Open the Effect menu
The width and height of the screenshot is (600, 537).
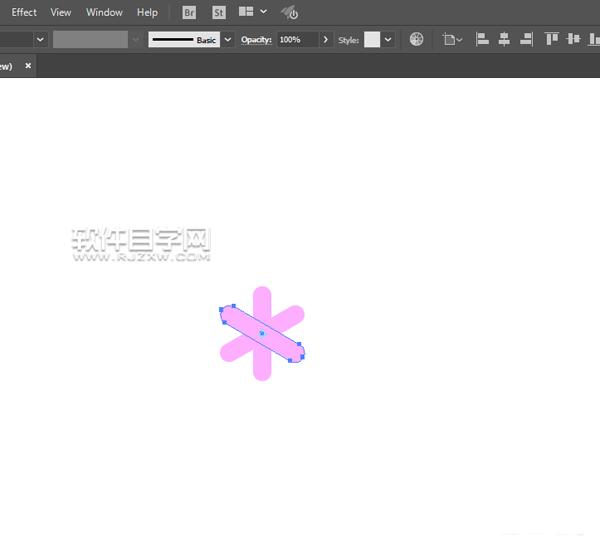24,13
